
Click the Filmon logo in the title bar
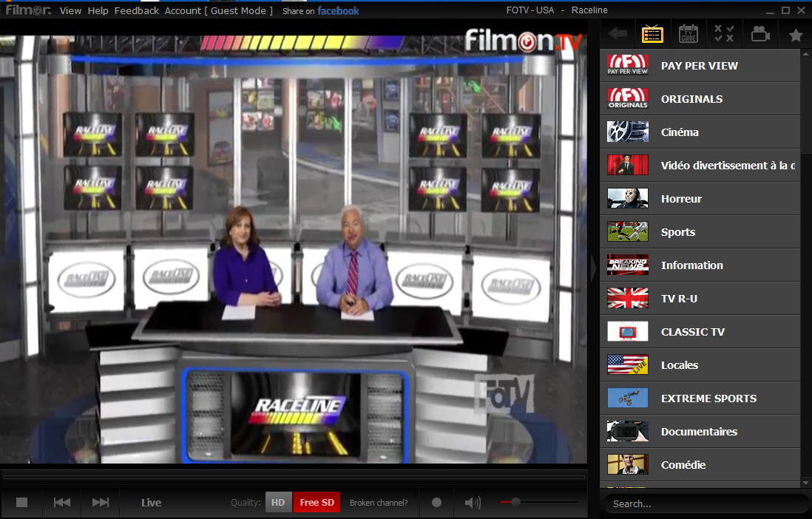click(x=28, y=10)
